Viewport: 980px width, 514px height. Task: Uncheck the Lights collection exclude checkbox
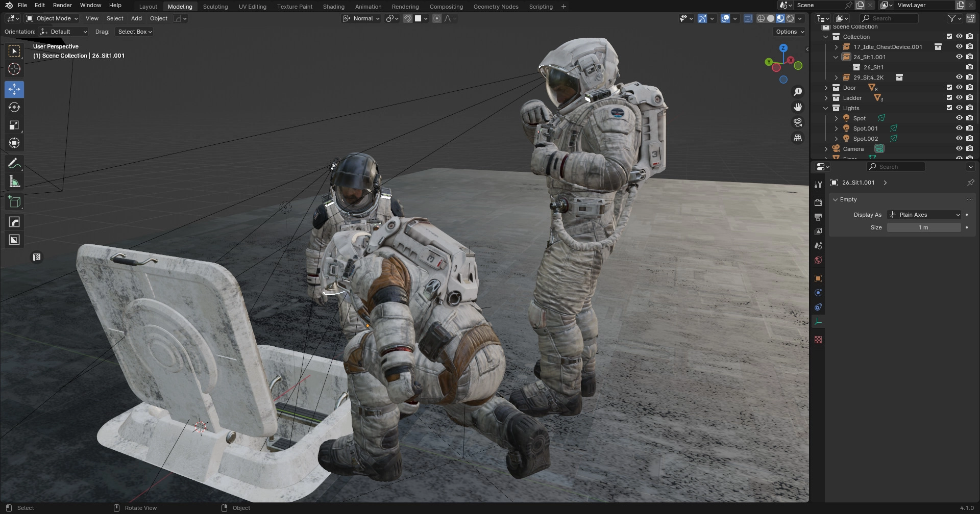[x=949, y=108]
